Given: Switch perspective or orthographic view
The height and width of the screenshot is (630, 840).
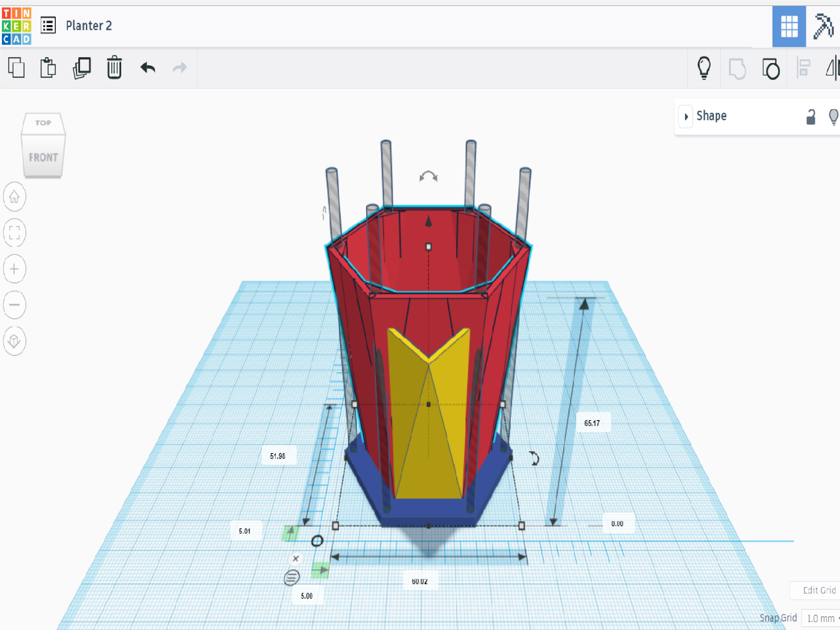Looking at the screenshot, I should click(14, 341).
